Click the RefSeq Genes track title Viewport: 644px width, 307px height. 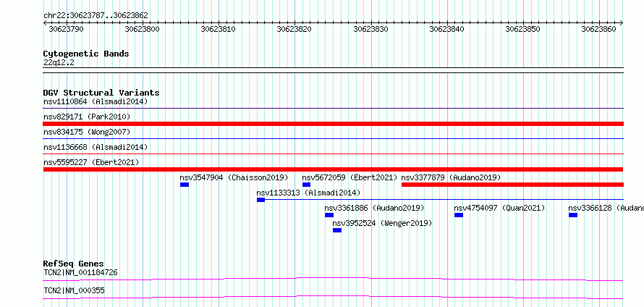74,264
